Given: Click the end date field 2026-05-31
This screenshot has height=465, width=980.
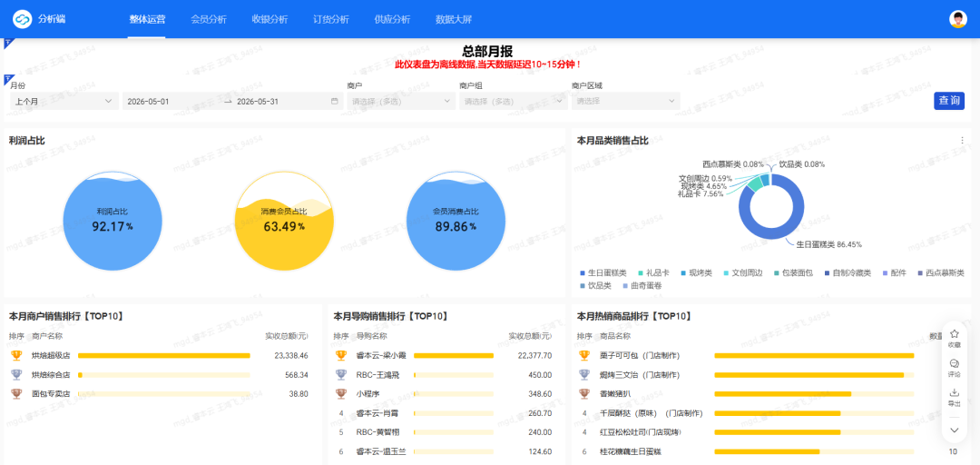Looking at the screenshot, I should (258, 101).
